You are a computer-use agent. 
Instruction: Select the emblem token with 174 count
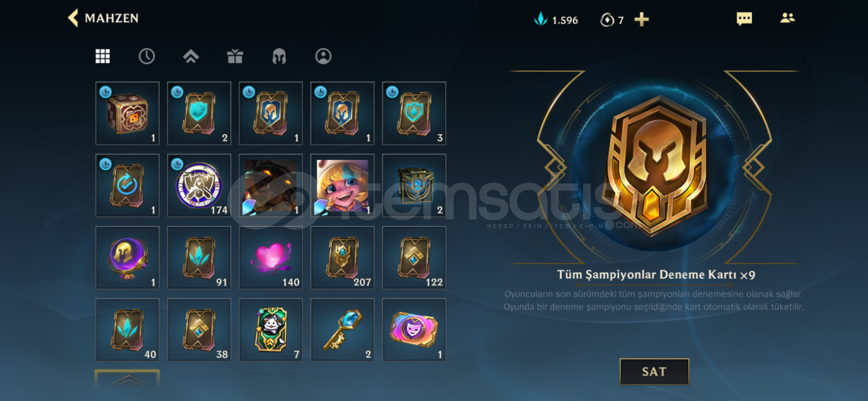[199, 186]
